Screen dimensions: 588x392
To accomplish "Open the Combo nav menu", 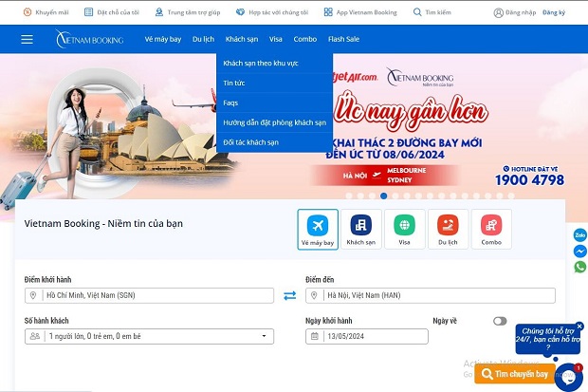I will 305,39.
